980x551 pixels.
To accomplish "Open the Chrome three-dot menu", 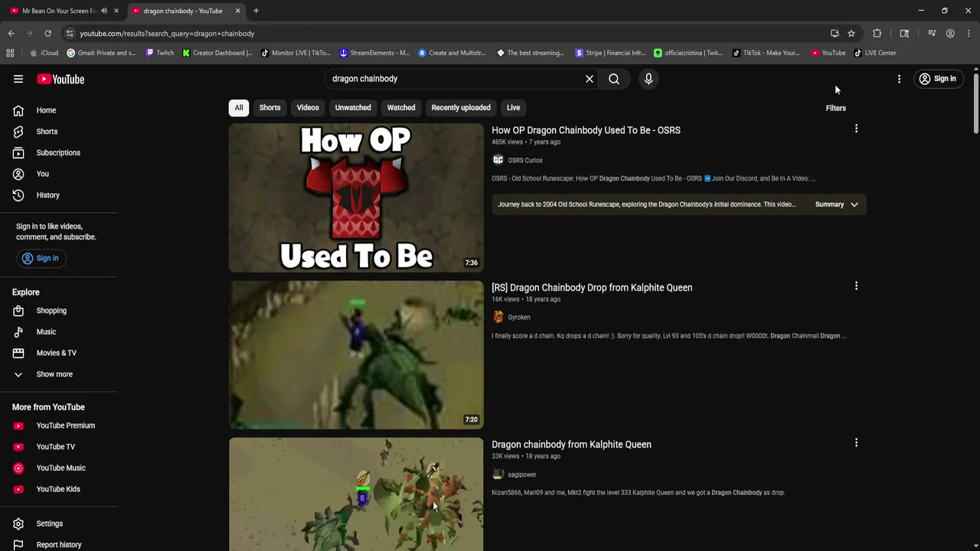I will (969, 34).
